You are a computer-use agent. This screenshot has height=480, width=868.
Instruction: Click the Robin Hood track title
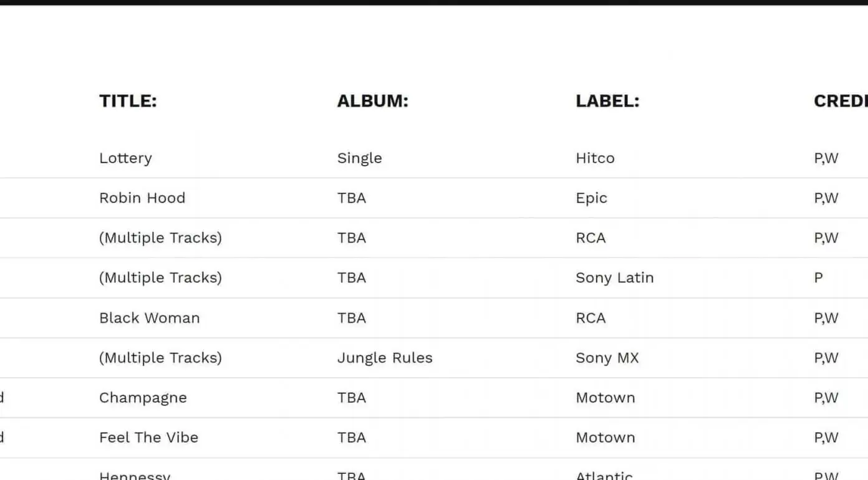(142, 198)
